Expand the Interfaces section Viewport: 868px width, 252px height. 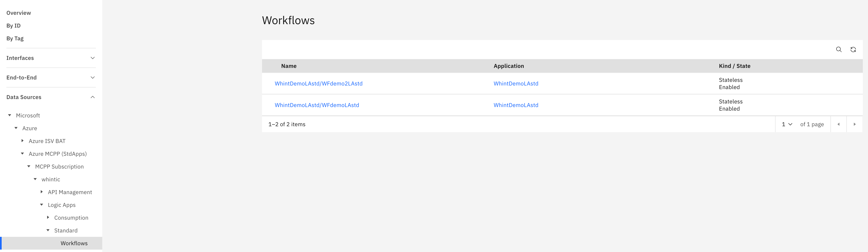point(51,58)
